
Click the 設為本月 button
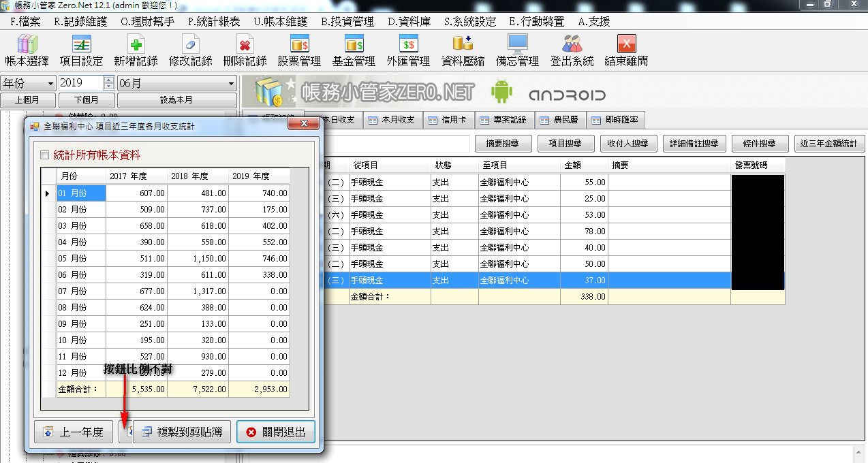coord(176,100)
